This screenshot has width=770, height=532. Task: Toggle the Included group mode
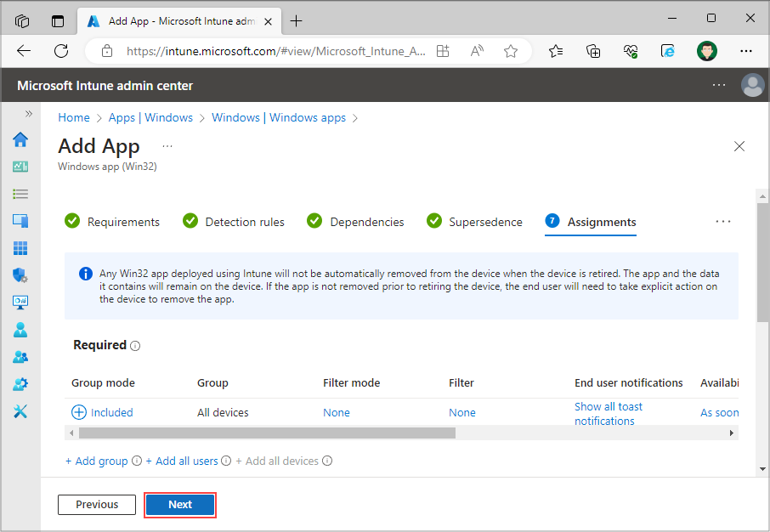tap(102, 412)
